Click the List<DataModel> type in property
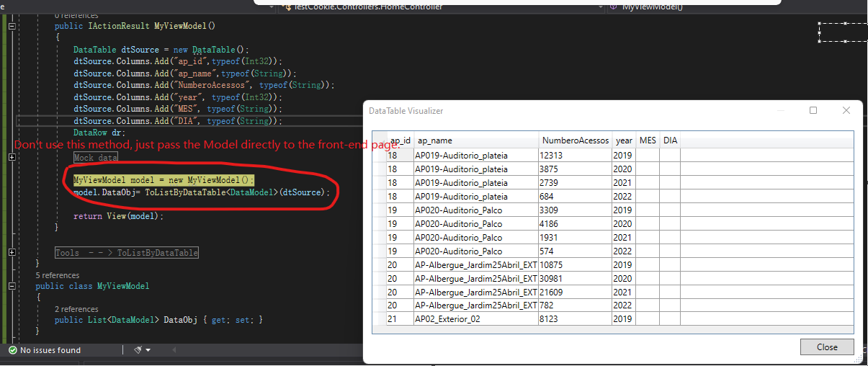This screenshot has width=868, height=366. (121, 320)
